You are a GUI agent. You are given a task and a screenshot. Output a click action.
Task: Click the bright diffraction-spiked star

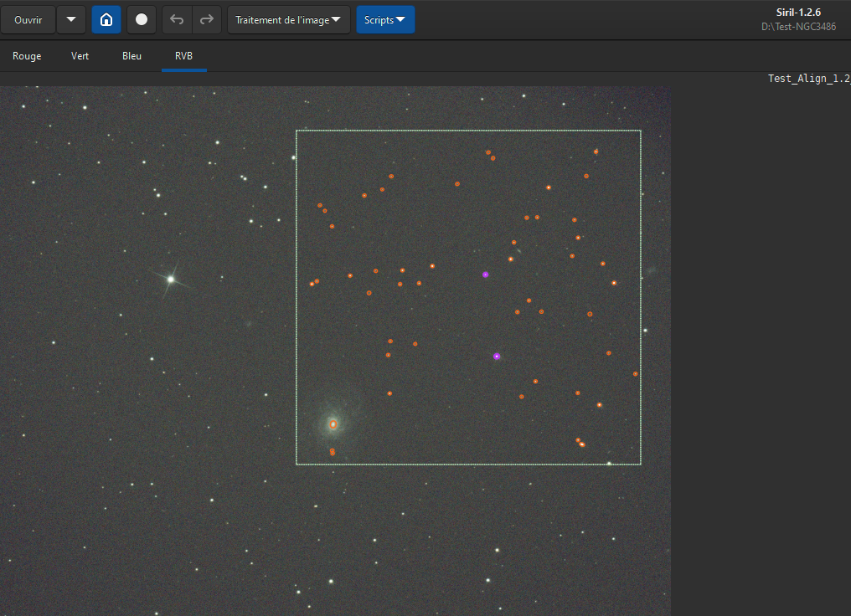pos(171,280)
